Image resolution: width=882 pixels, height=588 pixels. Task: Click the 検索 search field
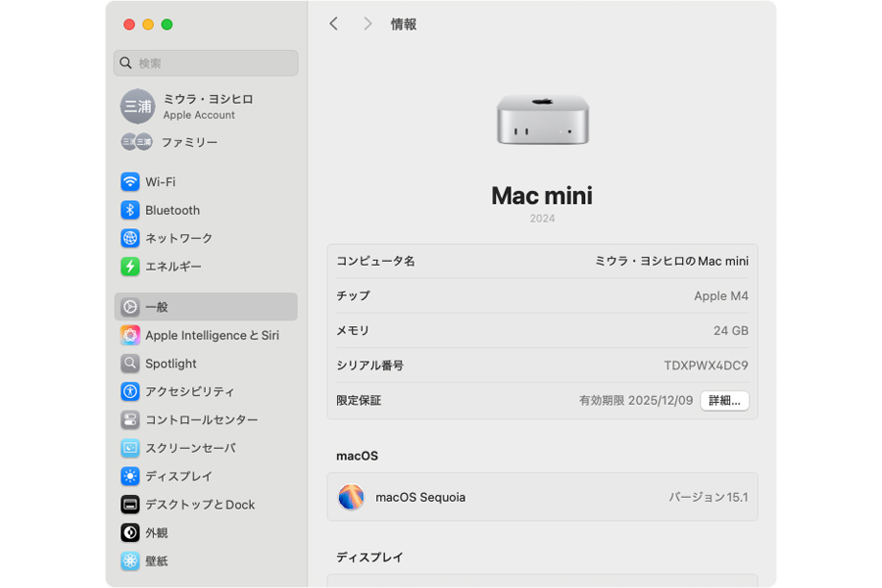click(x=206, y=63)
